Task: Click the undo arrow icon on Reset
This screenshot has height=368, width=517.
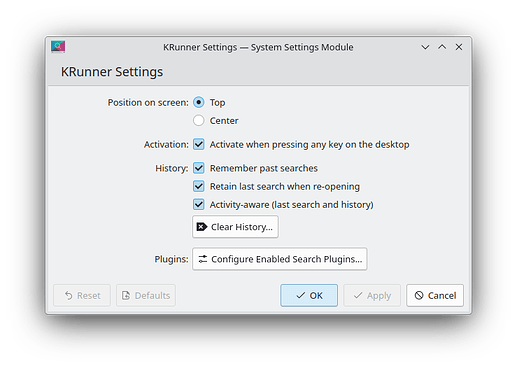Action: pos(69,295)
